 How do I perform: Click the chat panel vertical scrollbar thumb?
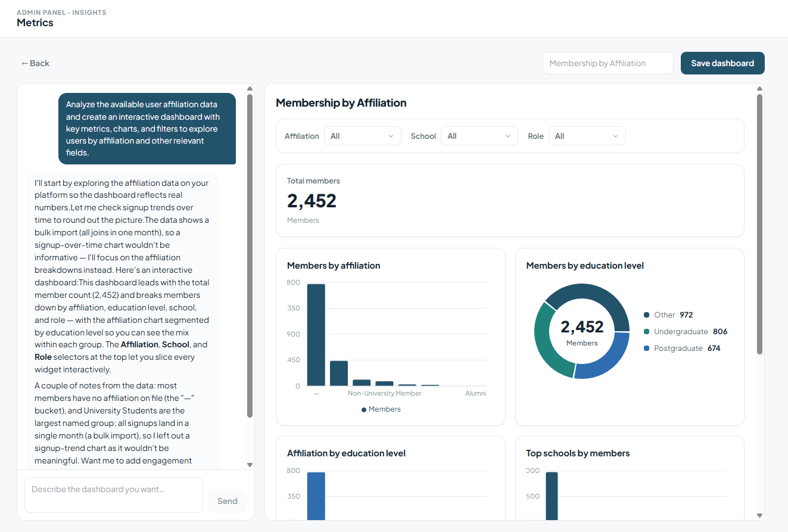pos(250,255)
